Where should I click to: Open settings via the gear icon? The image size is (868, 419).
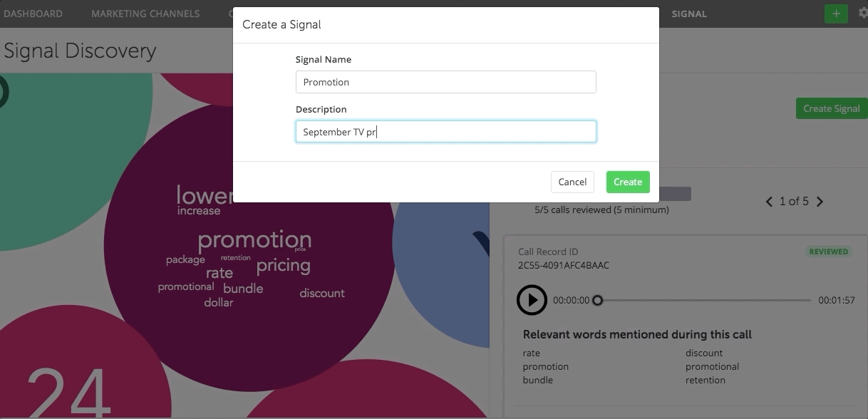tap(862, 14)
